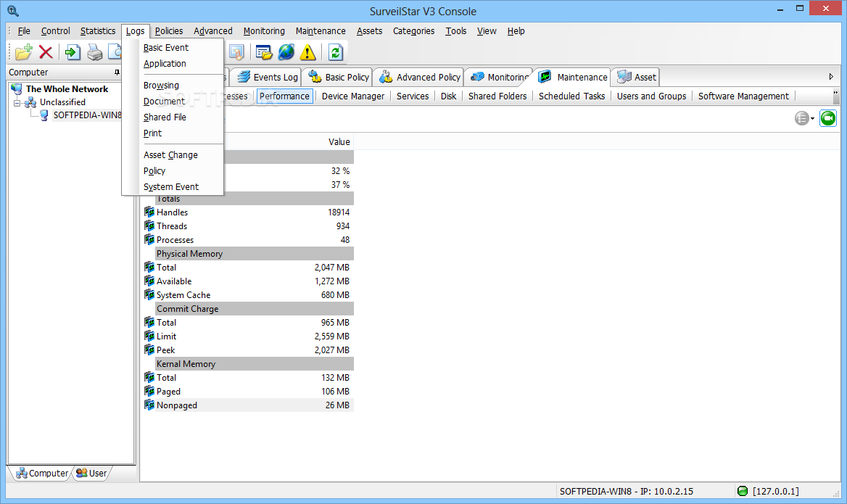Select Application from Logs menu
Screen dimensions: 847x504
click(x=165, y=63)
